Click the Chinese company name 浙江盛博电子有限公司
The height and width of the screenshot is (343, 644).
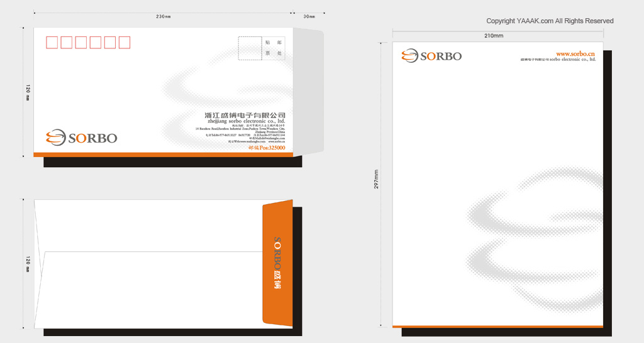click(x=245, y=116)
